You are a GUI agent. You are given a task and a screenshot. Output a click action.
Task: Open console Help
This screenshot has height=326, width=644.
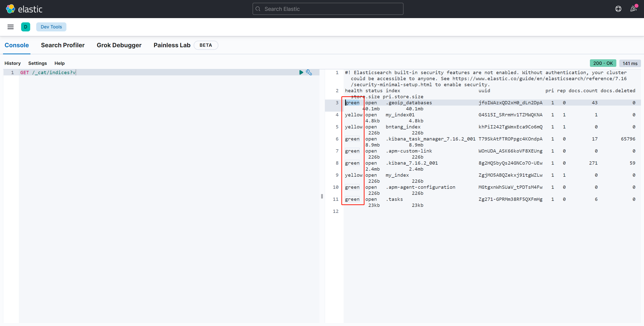[x=60, y=63]
